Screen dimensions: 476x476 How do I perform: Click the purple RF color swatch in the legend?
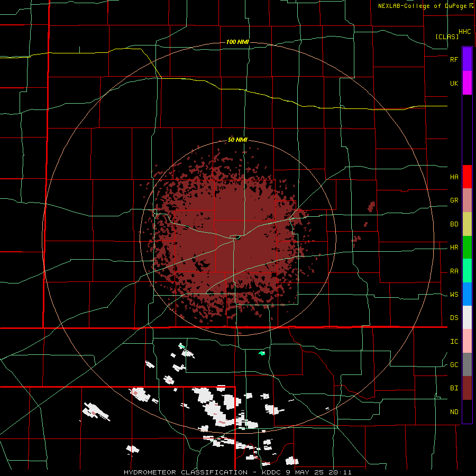pos(467,59)
